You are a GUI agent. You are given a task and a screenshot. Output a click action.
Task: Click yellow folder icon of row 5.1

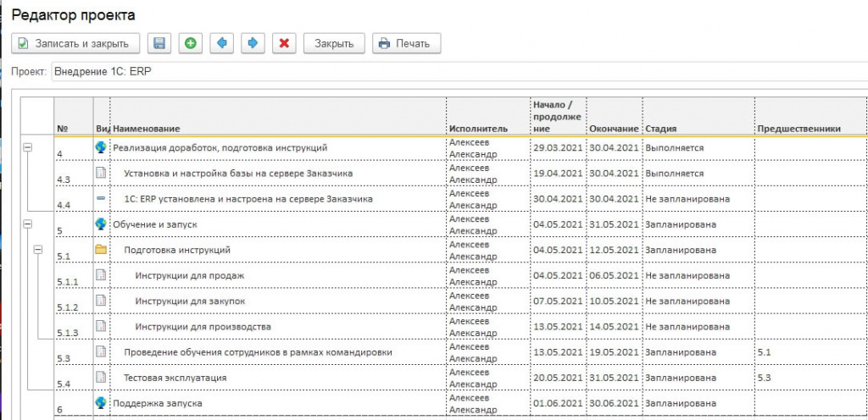(101, 249)
